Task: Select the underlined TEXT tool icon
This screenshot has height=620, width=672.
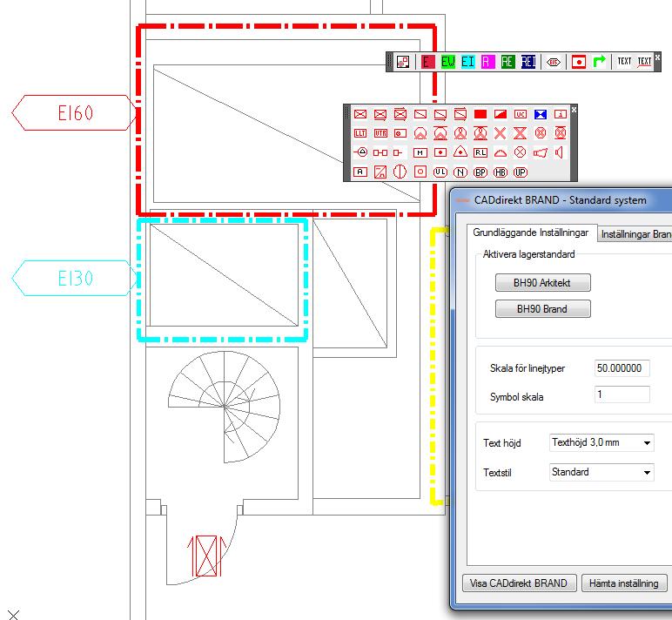Action: [x=644, y=62]
